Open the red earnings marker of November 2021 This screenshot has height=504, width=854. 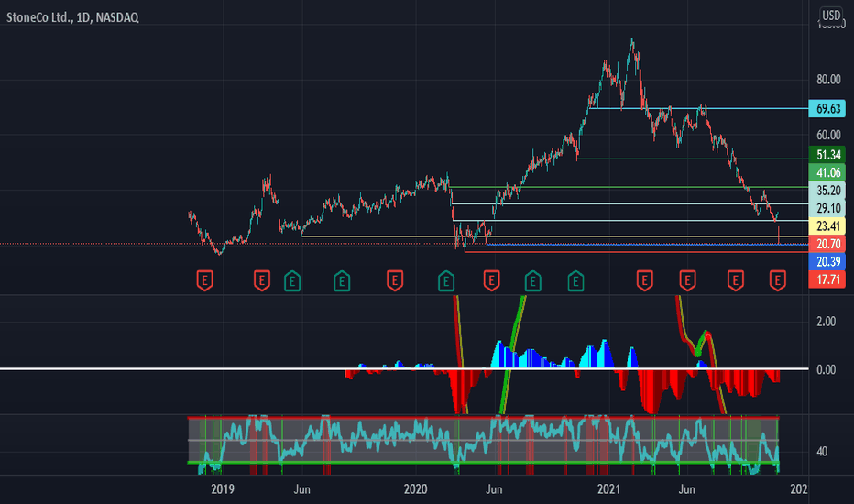point(778,280)
